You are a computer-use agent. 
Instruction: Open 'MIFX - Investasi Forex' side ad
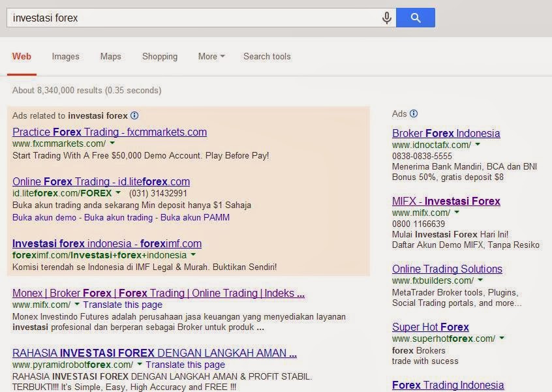(x=446, y=202)
